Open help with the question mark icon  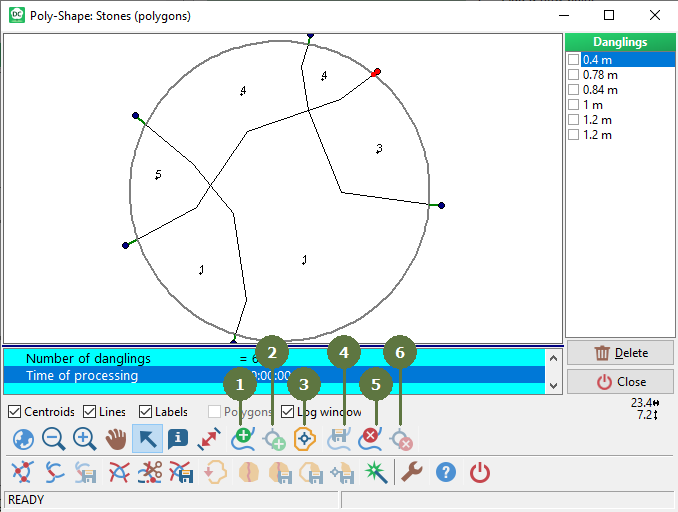click(x=446, y=473)
